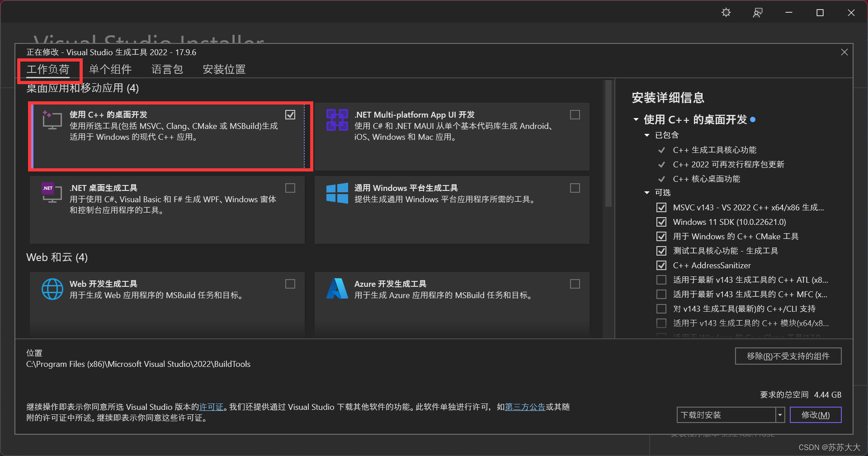Toggle the theme (sun) icon in title bar

click(726, 13)
